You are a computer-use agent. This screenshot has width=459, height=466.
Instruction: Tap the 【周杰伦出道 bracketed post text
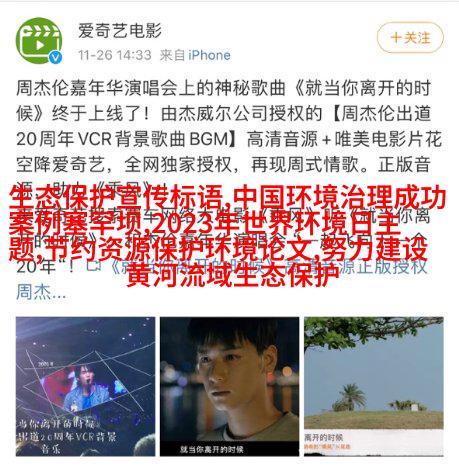[x=380, y=114]
